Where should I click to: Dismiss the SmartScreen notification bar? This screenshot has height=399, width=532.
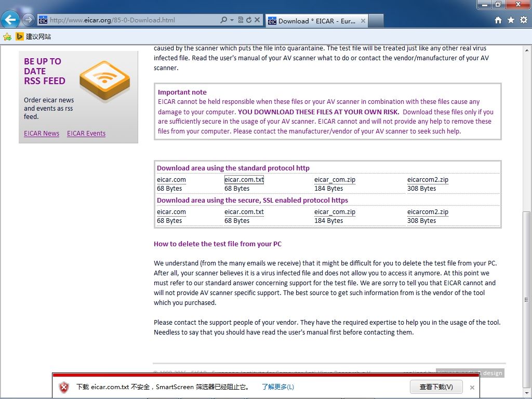pyautogui.click(x=472, y=387)
